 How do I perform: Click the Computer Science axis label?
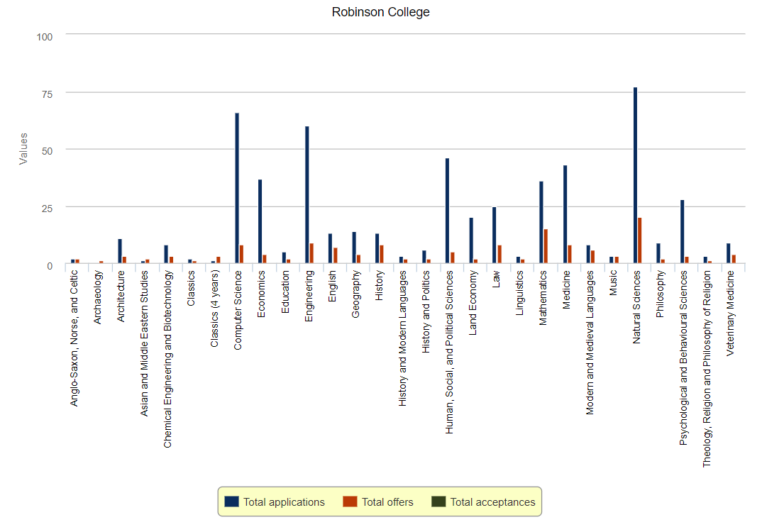tap(238, 310)
